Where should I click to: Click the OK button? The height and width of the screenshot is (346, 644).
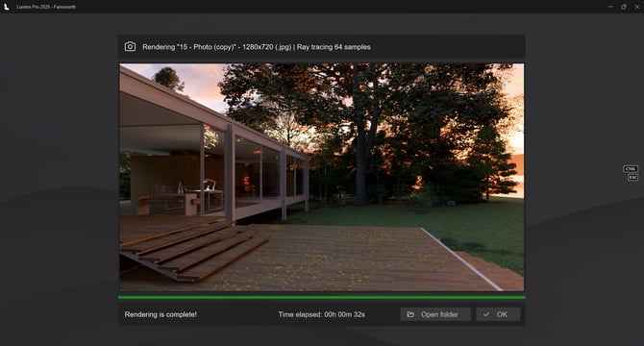(498, 314)
